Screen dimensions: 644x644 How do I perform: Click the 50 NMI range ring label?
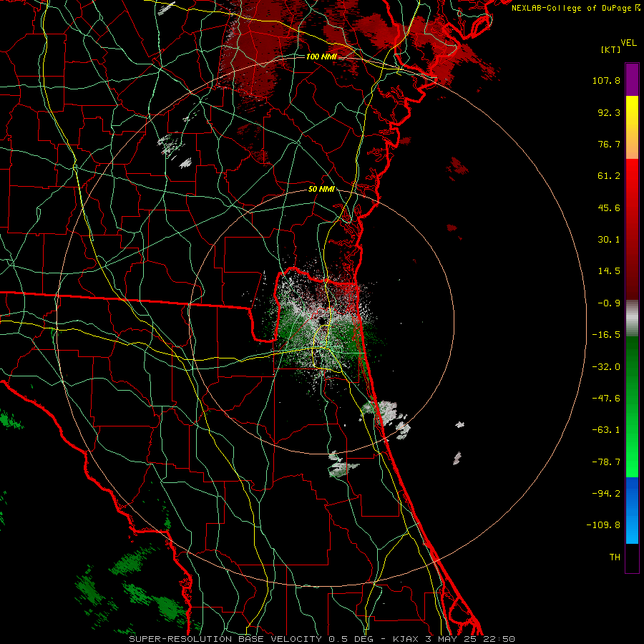click(x=321, y=190)
